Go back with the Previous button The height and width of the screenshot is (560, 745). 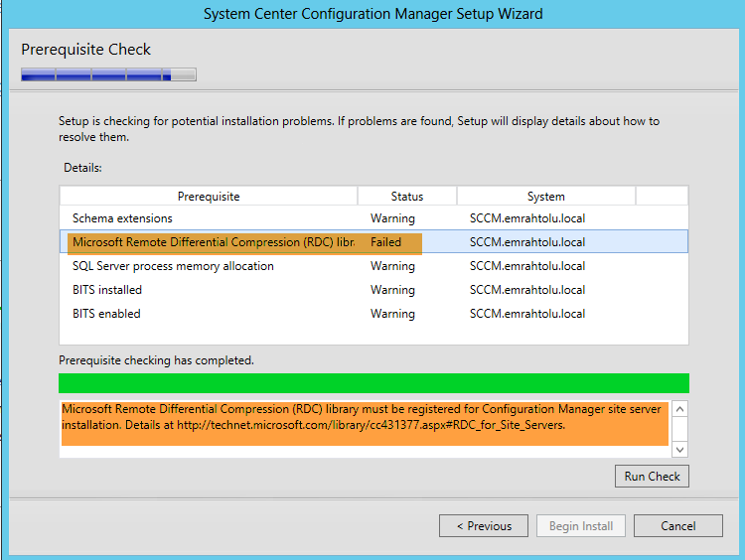(x=484, y=526)
